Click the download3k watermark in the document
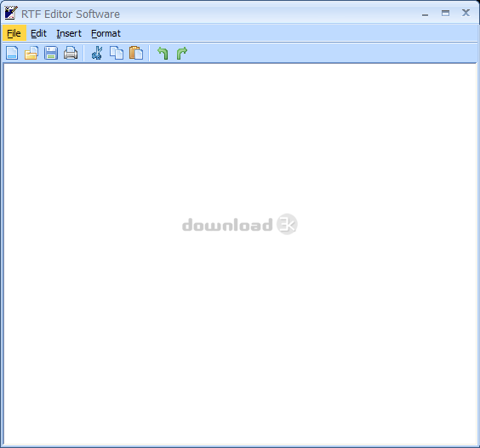Screen dimensions: 480x448 point(240,224)
